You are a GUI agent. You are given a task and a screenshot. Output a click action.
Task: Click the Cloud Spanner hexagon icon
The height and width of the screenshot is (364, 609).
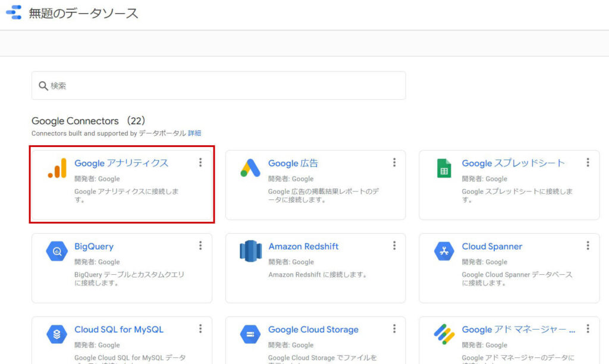point(444,251)
